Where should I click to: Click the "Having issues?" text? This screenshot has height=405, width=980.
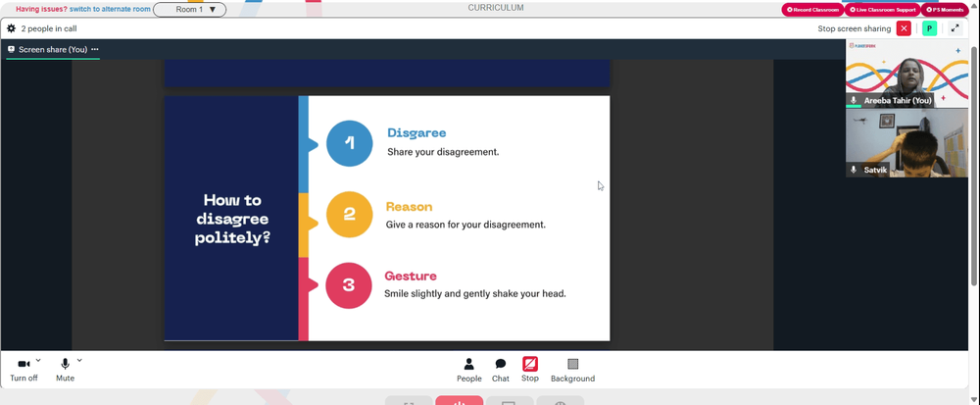pyautogui.click(x=41, y=10)
